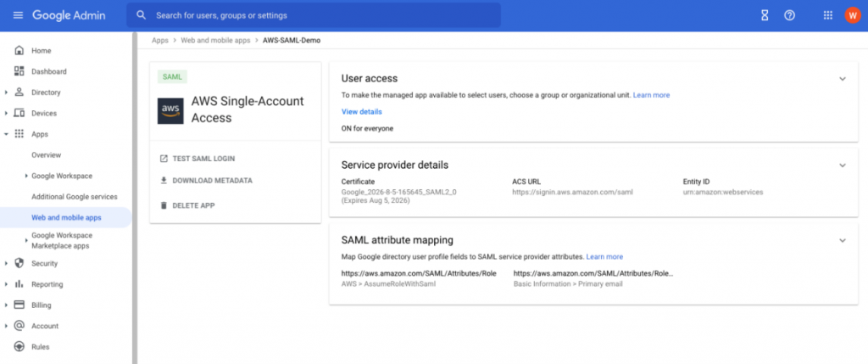Expand the User access section chevron
This screenshot has height=364, width=868.
[842, 79]
